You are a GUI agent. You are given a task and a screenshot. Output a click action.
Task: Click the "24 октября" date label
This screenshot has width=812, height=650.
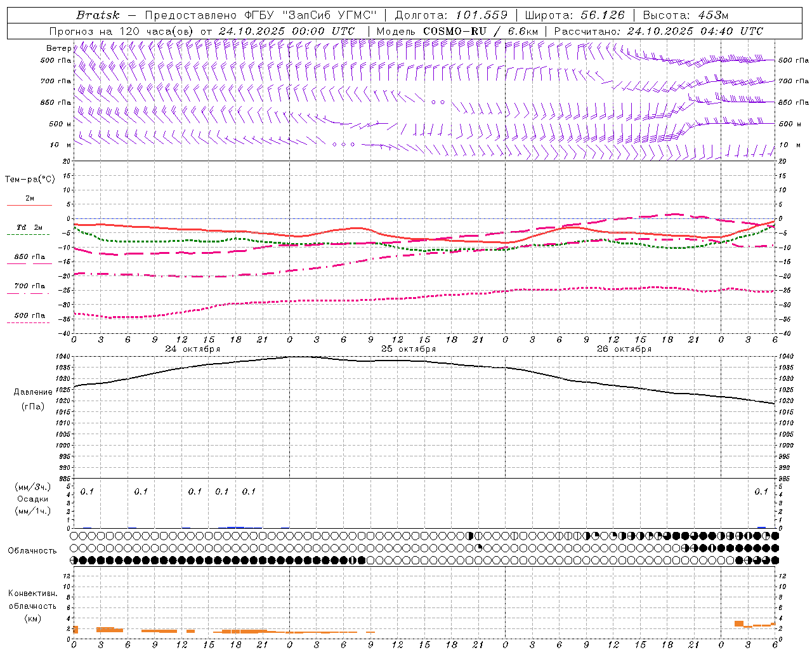coord(193,349)
